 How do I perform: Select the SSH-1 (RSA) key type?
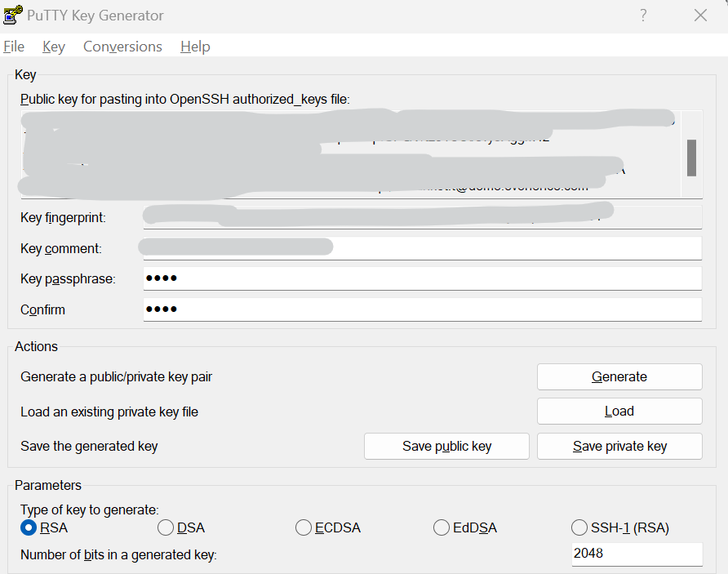pos(579,527)
